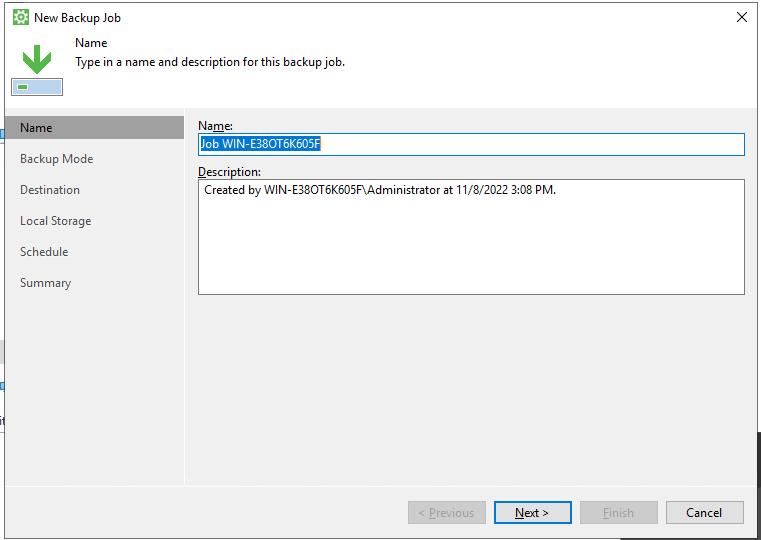Go to the Backup Mode step
This screenshot has width=761, height=540.
(x=56, y=159)
